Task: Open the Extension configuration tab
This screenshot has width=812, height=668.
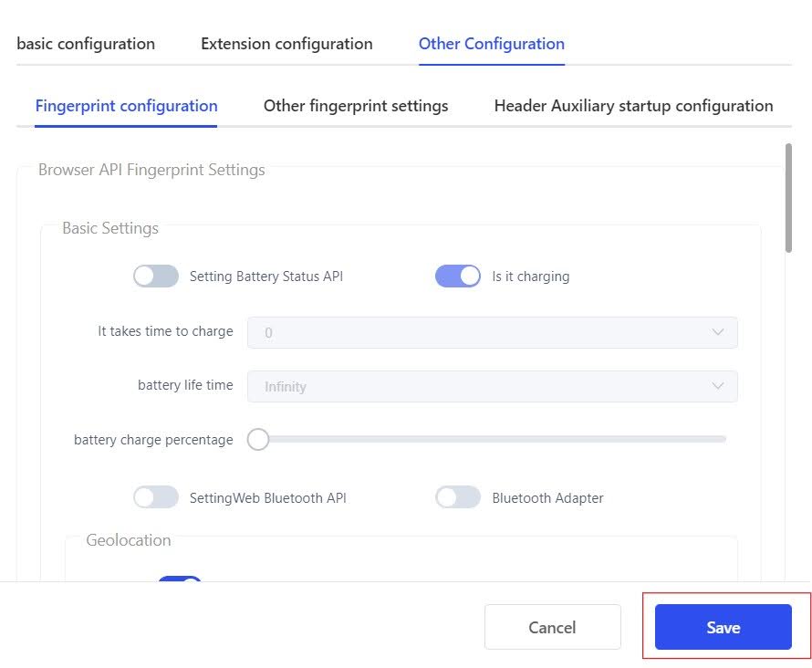Action: [286, 44]
